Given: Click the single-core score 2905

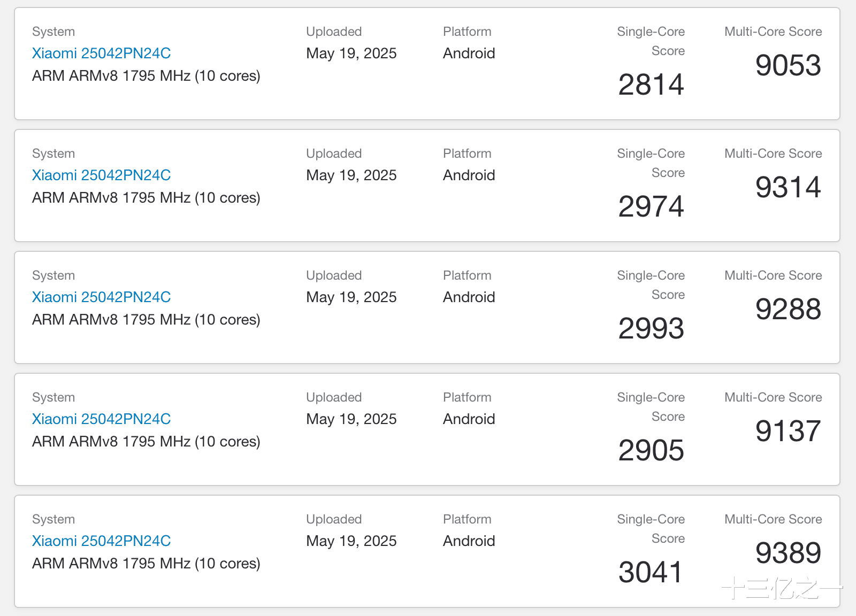Looking at the screenshot, I should pyautogui.click(x=651, y=450).
